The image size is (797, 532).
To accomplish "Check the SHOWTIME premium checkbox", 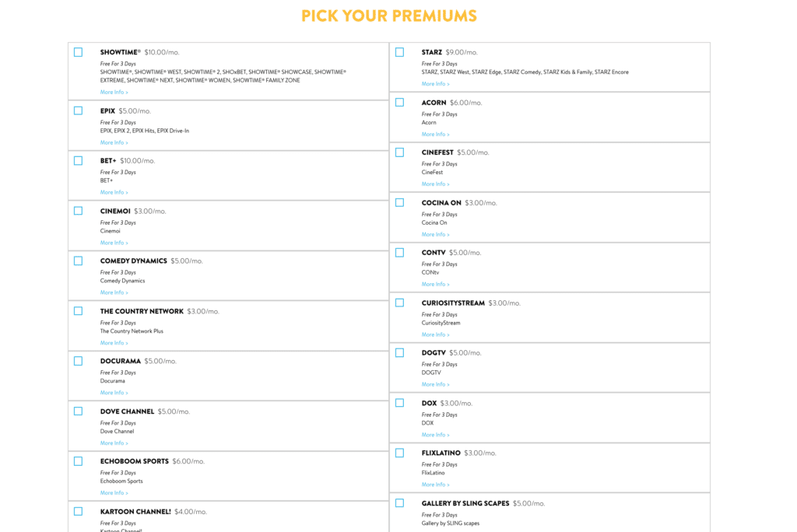I will pyautogui.click(x=79, y=52).
